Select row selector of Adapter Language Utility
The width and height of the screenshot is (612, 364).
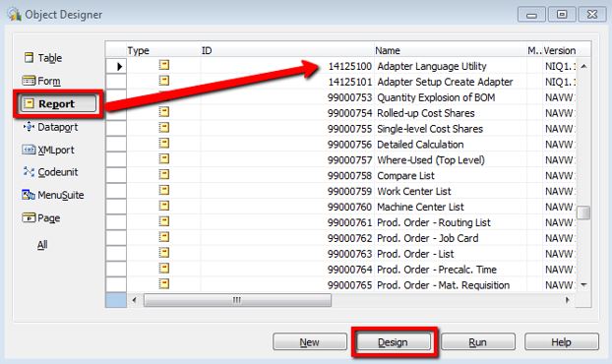(116, 66)
